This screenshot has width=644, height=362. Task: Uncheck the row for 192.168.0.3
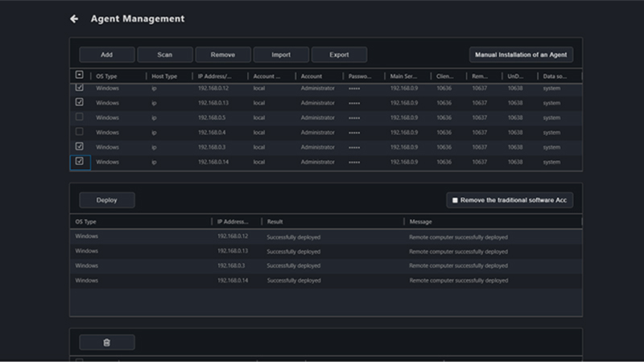(x=79, y=146)
